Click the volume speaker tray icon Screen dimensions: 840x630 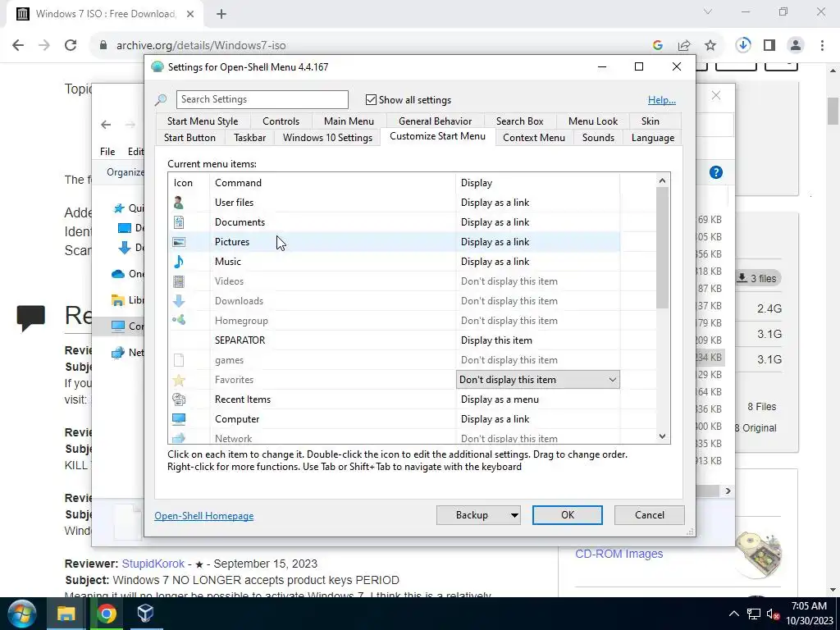pyautogui.click(x=772, y=614)
